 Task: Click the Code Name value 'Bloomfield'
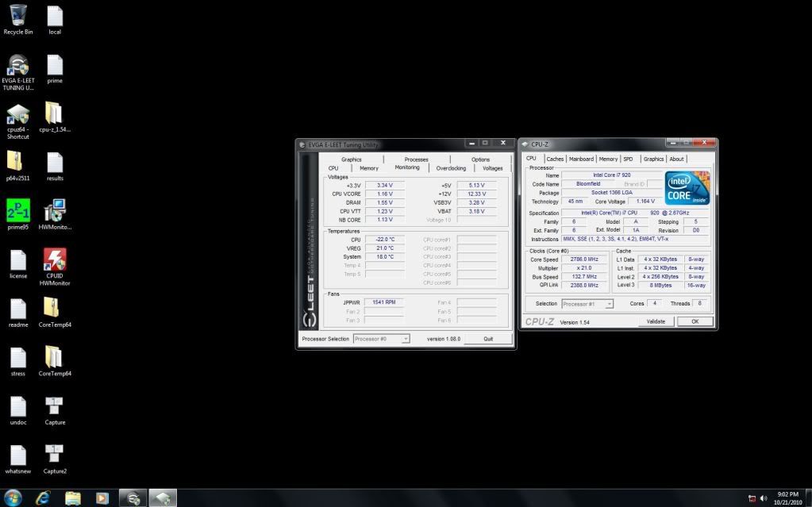(x=588, y=184)
